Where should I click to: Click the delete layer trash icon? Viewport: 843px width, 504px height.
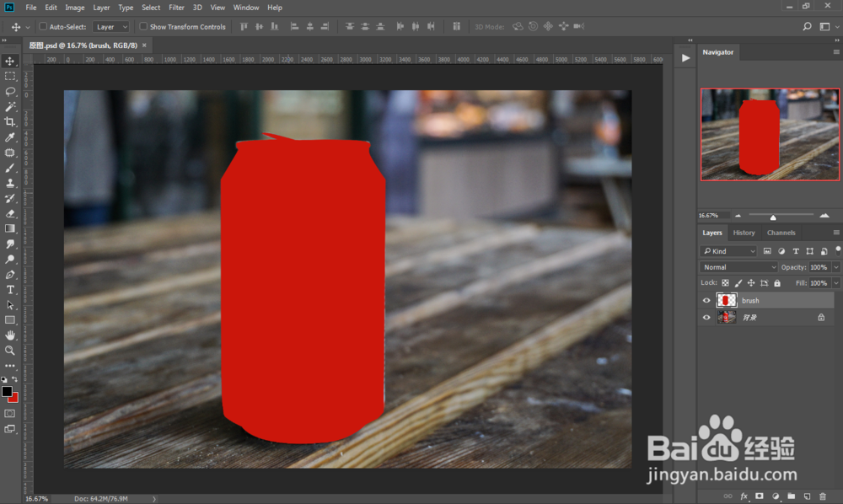pyautogui.click(x=822, y=496)
